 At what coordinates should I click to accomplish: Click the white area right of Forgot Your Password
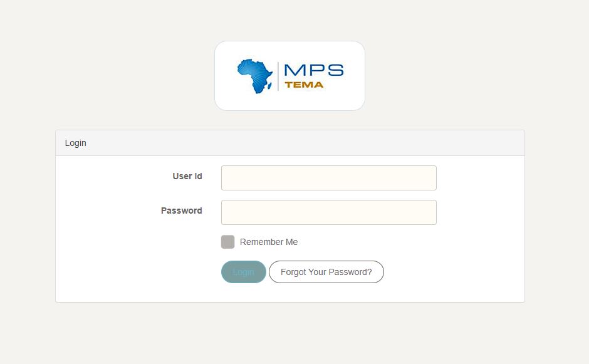(x=451, y=272)
